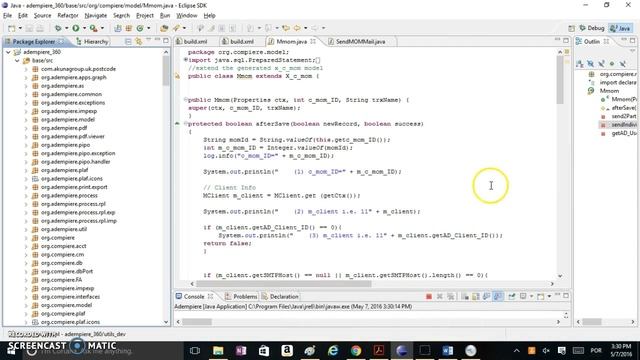
Task: Click Collapse All in Package Explorer
Action: [128, 41]
